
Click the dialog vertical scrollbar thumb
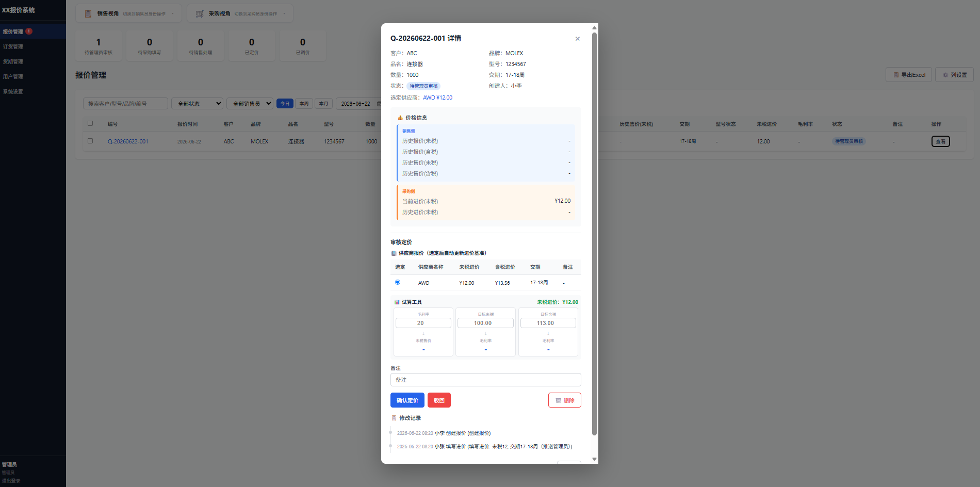tap(594, 234)
